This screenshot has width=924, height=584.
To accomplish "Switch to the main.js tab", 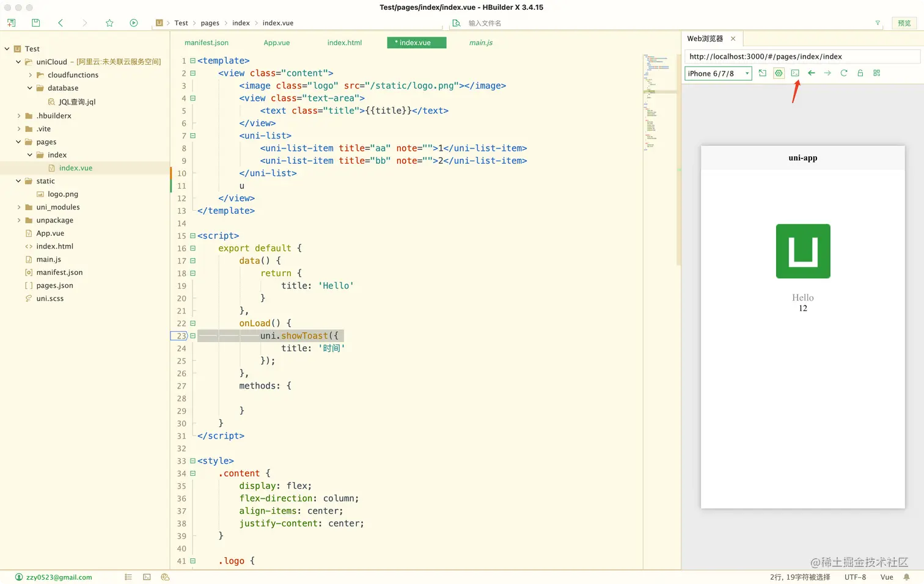I will tap(481, 43).
